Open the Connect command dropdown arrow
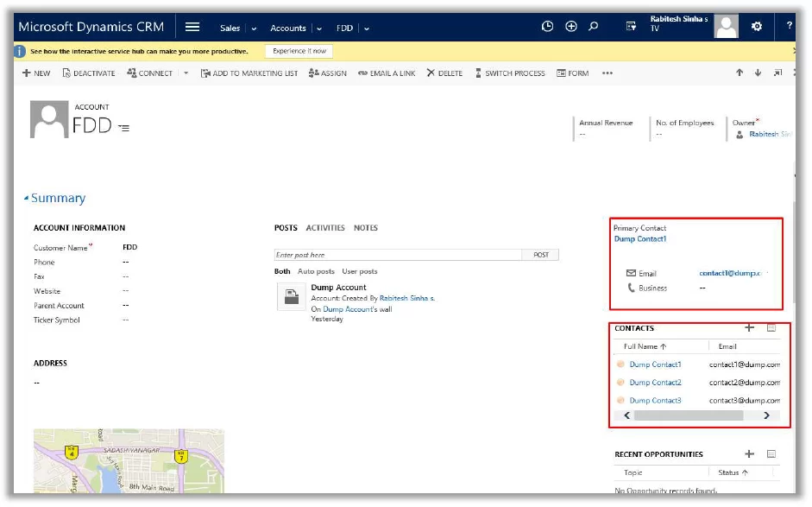812x507 pixels. pos(185,73)
